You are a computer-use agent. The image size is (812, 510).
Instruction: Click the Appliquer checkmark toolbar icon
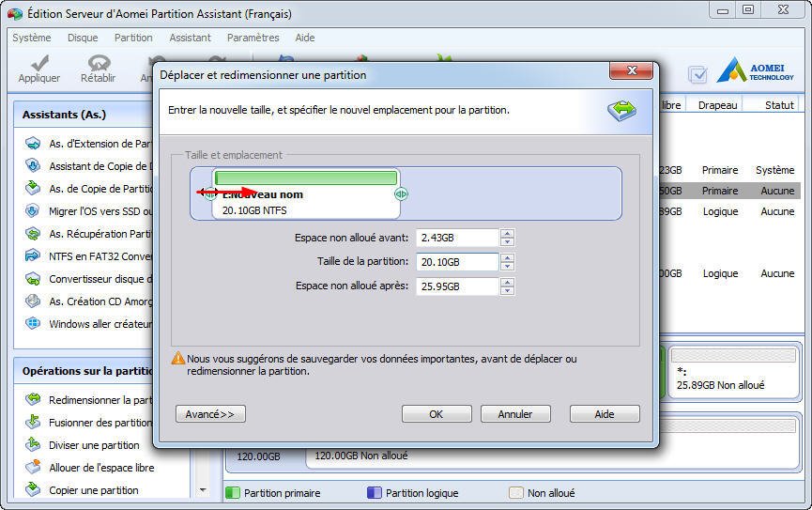[x=39, y=63]
